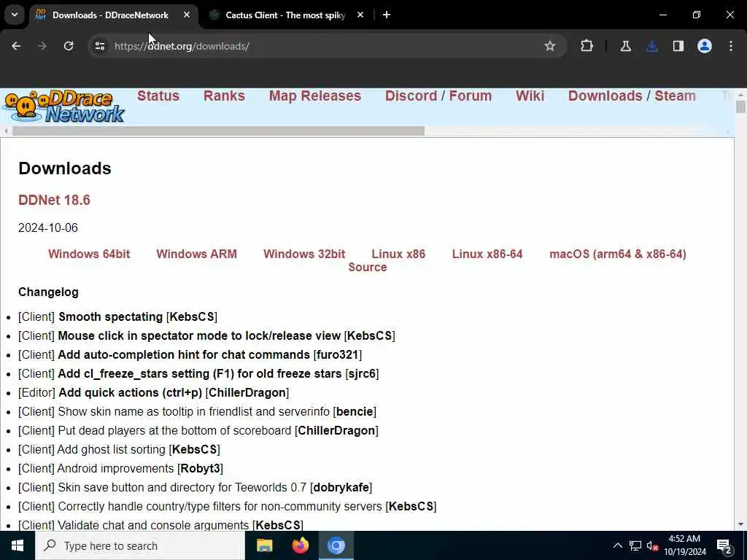Click the Add auto-completion hint changelog entry
Image resolution: width=747 pixels, height=560 pixels.
coord(190,355)
